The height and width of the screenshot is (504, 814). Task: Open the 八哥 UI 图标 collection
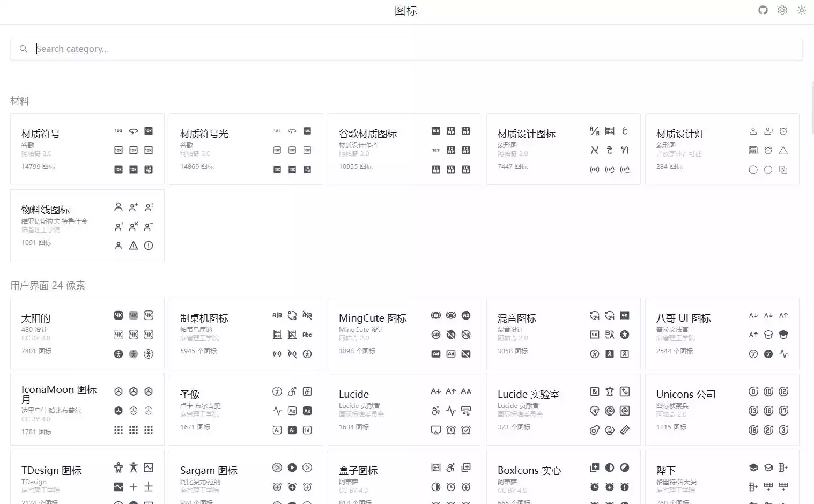[x=722, y=333]
